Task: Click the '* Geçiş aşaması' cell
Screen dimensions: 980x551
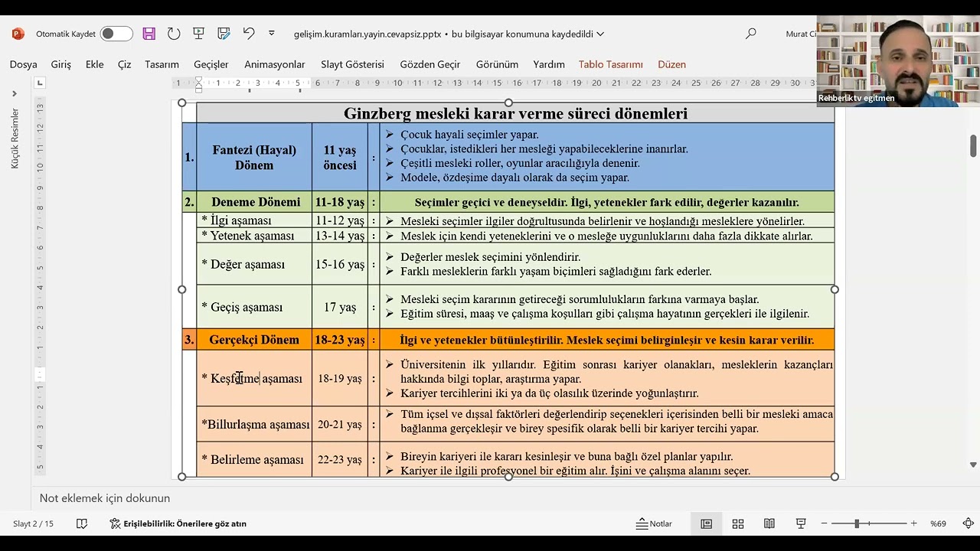Action: (x=254, y=307)
